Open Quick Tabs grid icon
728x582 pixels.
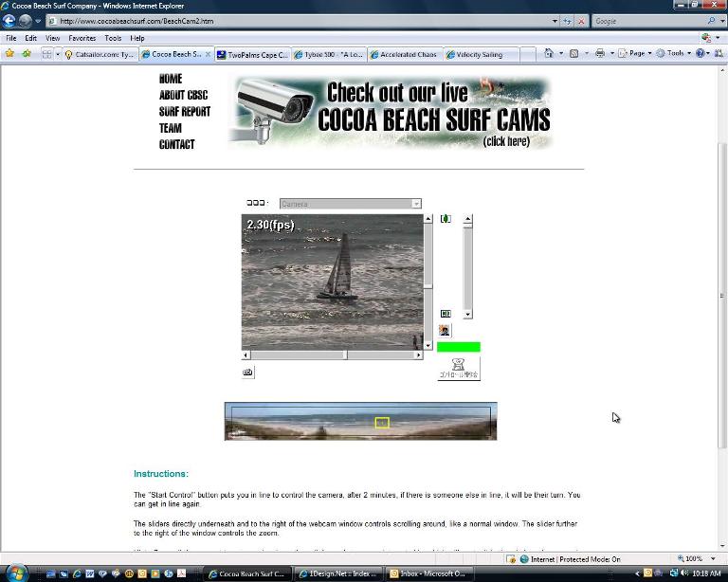[x=46, y=54]
